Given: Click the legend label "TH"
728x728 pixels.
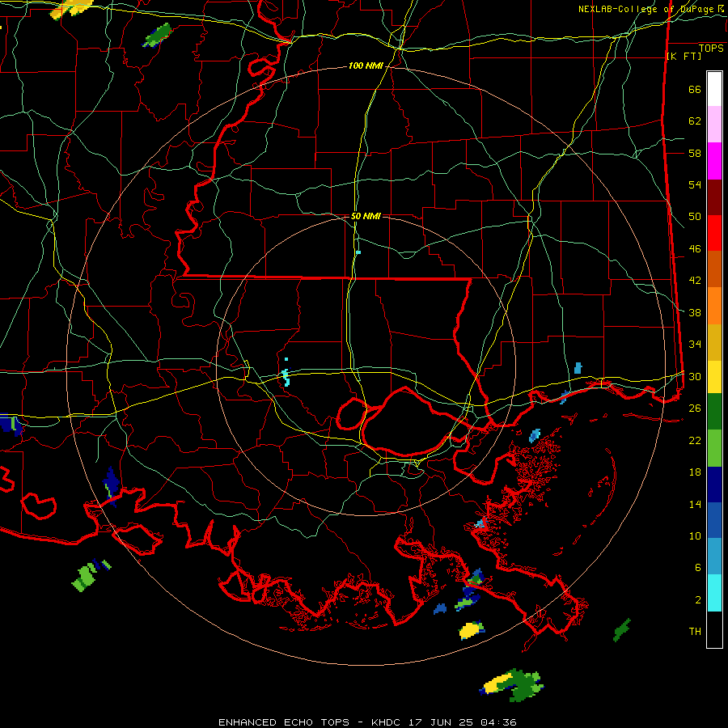Looking at the screenshot, I should [695, 632].
